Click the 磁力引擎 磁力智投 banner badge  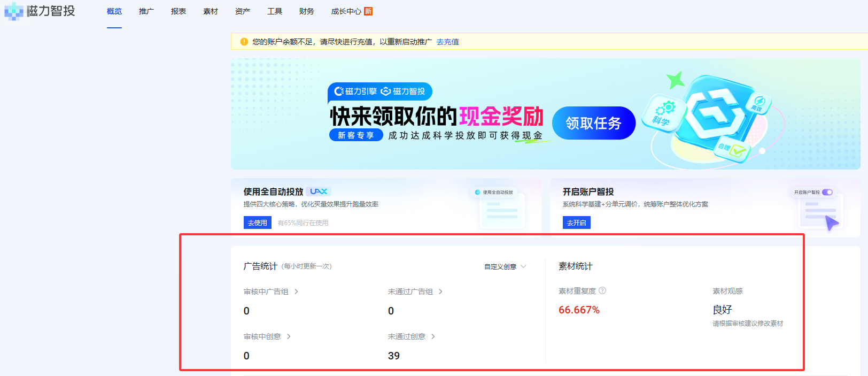[380, 91]
